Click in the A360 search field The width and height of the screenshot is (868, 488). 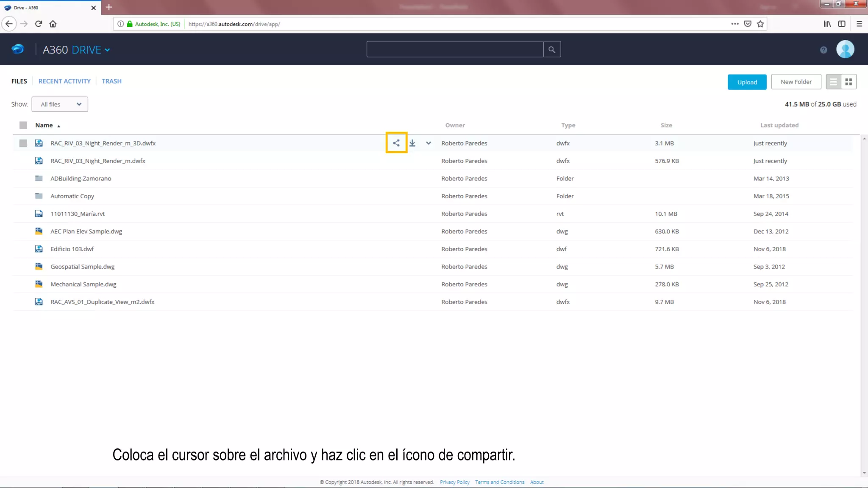(x=455, y=49)
